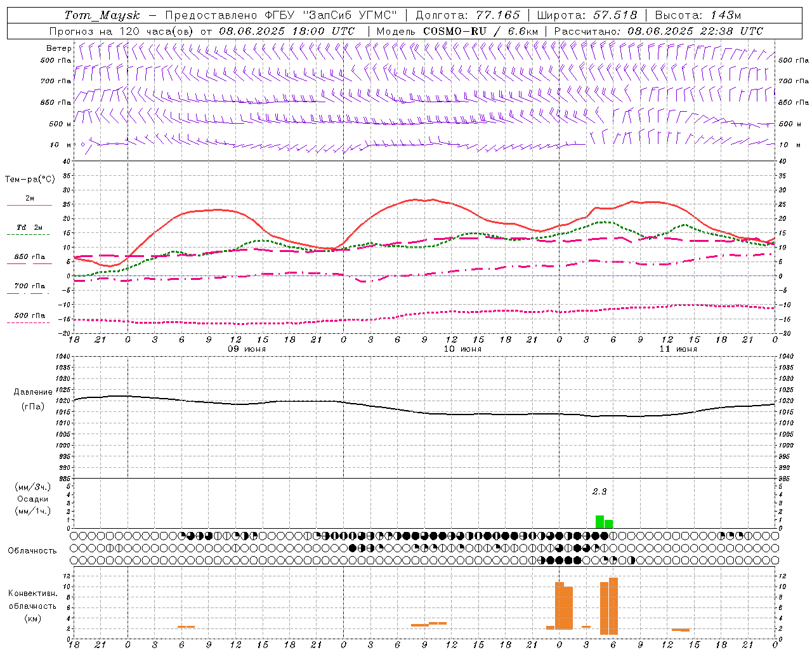Click the small orange convective bar on 09 июня
This screenshot has height=650, width=812.
click(x=186, y=627)
